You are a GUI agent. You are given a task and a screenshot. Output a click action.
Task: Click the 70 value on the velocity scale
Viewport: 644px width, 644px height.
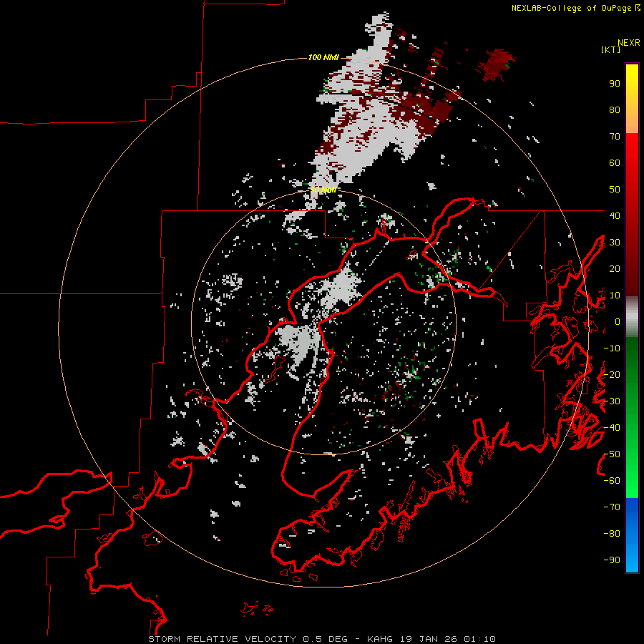615,137
